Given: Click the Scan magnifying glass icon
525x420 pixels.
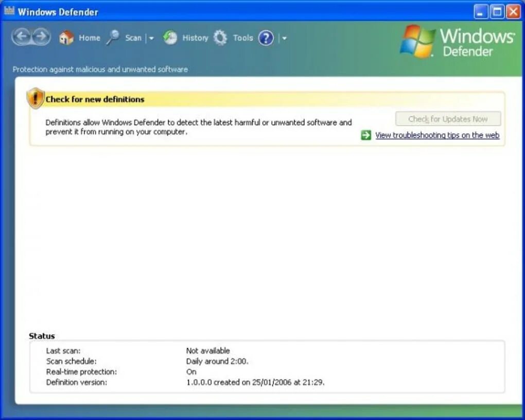Looking at the screenshot, I should (x=113, y=38).
